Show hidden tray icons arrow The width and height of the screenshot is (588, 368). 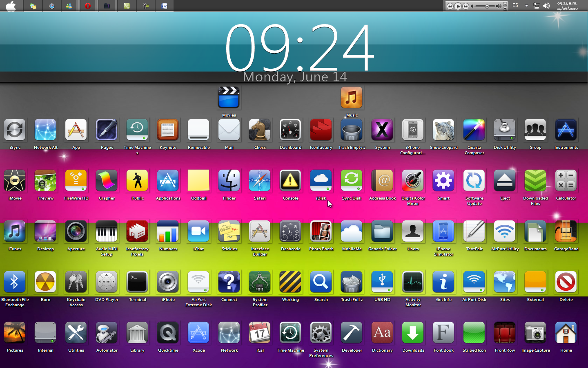pos(526,6)
